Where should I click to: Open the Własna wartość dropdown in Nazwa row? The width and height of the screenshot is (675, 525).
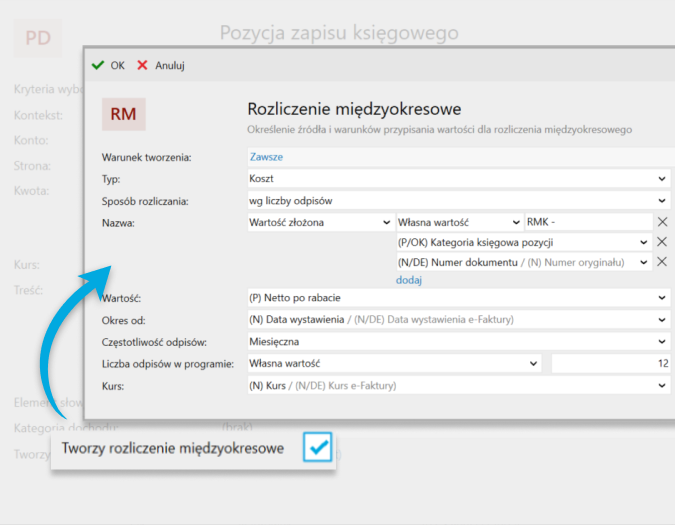coord(459,222)
